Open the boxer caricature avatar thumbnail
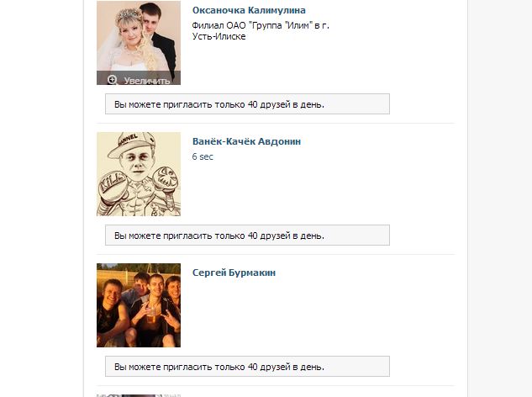This screenshot has height=397, width=532. pos(139,174)
